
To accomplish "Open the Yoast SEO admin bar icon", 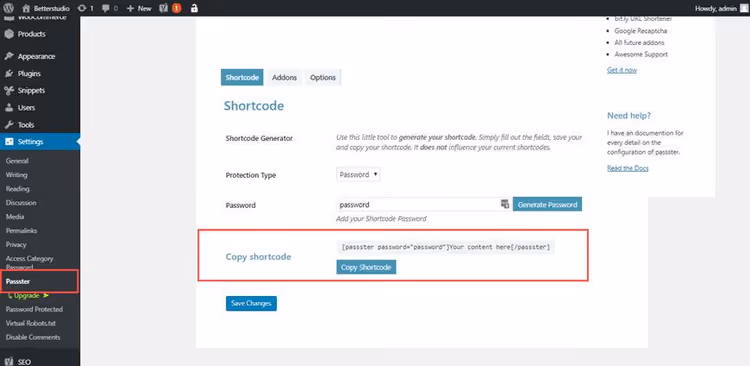I will click(x=164, y=8).
